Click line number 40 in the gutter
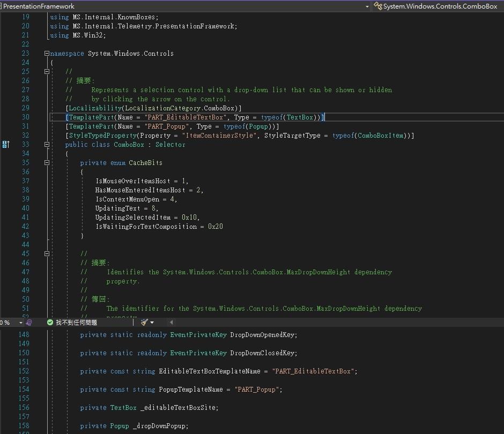The height and width of the screenshot is (434, 504). (25, 208)
